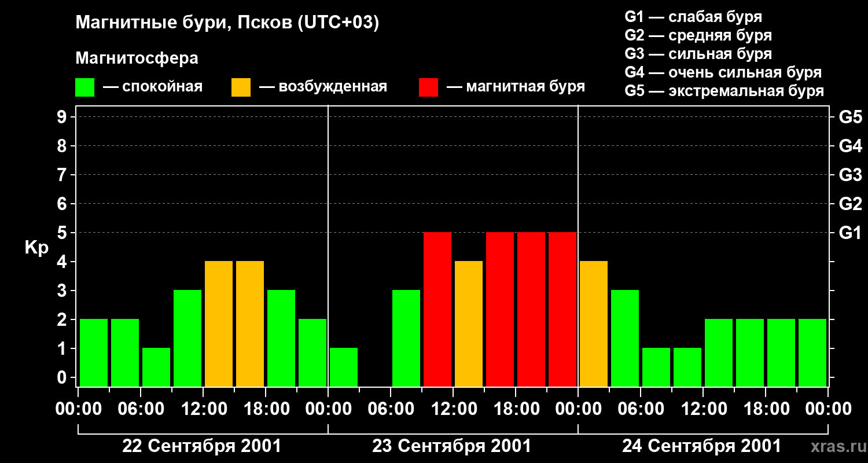
Task: Click the green 'спокойная' legend swatch
Action: coord(84,87)
